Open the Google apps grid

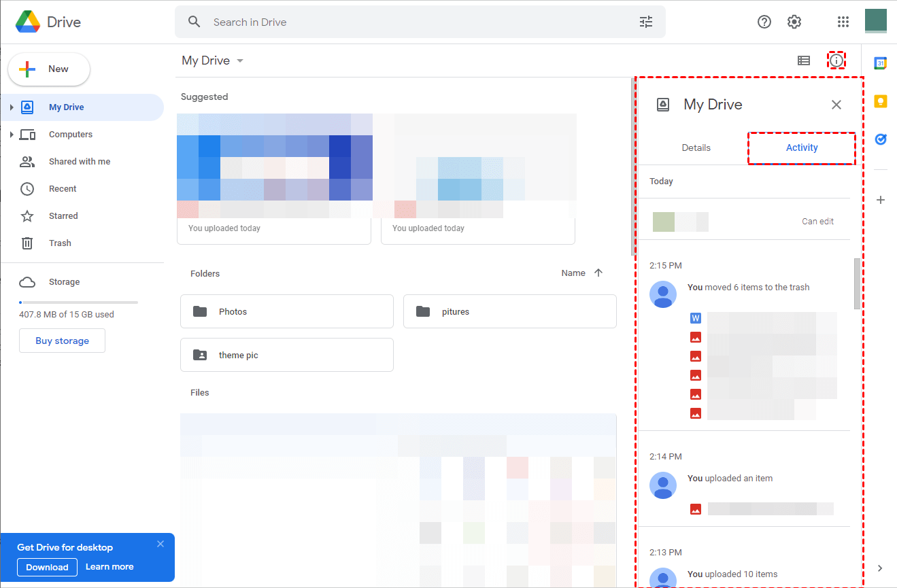[x=843, y=22]
